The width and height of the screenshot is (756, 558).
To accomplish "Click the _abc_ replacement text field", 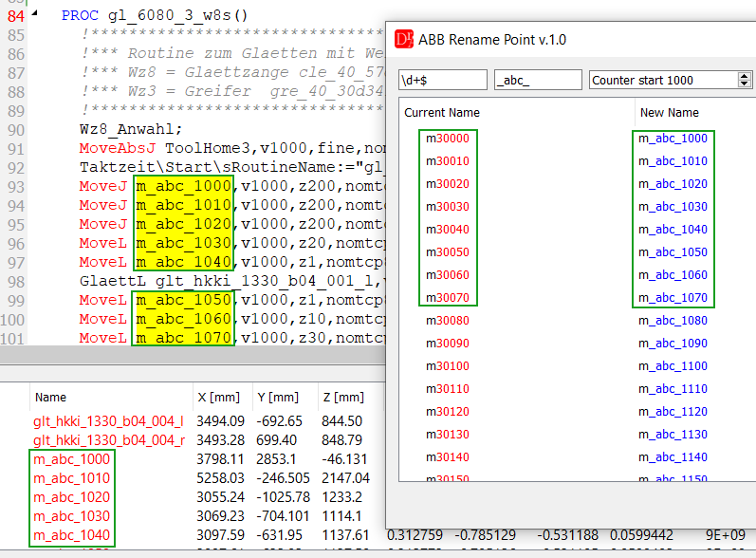I will point(538,80).
